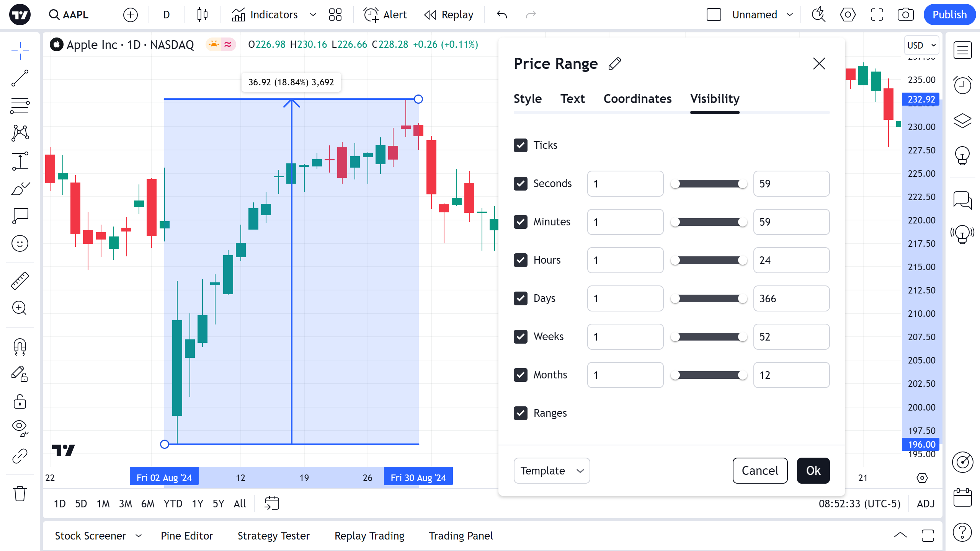Expand the Stock Screener dropdown arrow
The width and height of the screenshot is (980, 551).
click(139, 536)
